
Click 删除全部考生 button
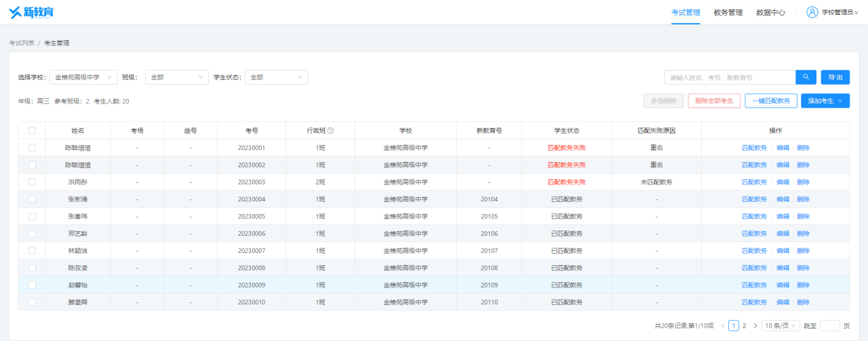tap(714, 100)
